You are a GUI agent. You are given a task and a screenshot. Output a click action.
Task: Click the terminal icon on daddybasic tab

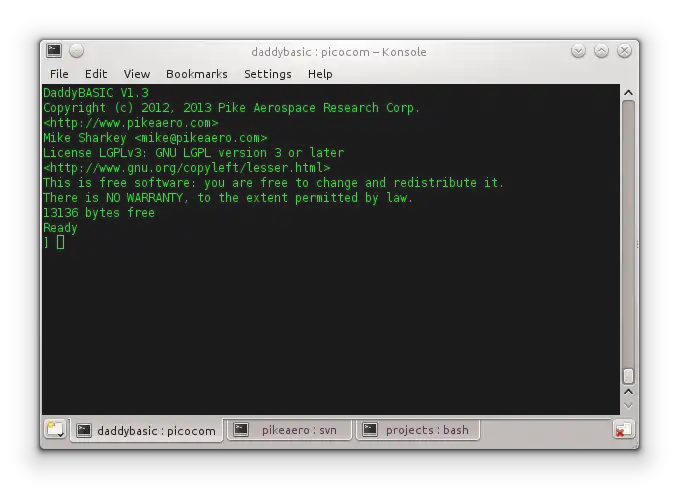pyautogui.click(x=84, y=430)
